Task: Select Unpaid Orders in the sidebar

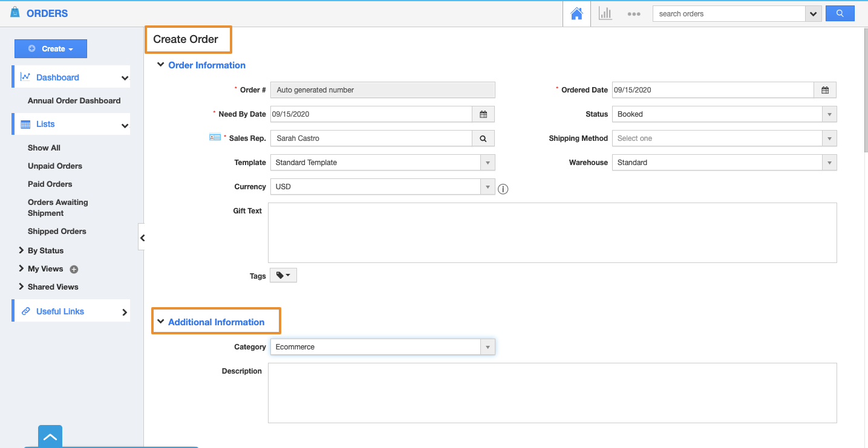Action: [55, 166]
